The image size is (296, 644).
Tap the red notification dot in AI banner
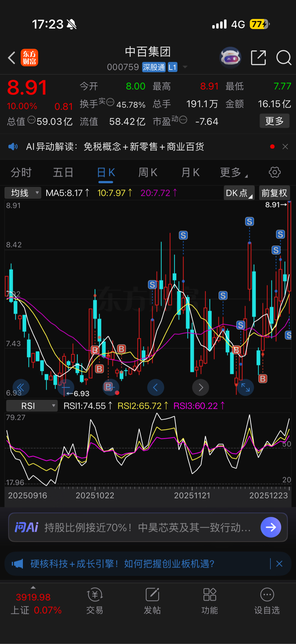pyautogui.click(x=272, y=147)
